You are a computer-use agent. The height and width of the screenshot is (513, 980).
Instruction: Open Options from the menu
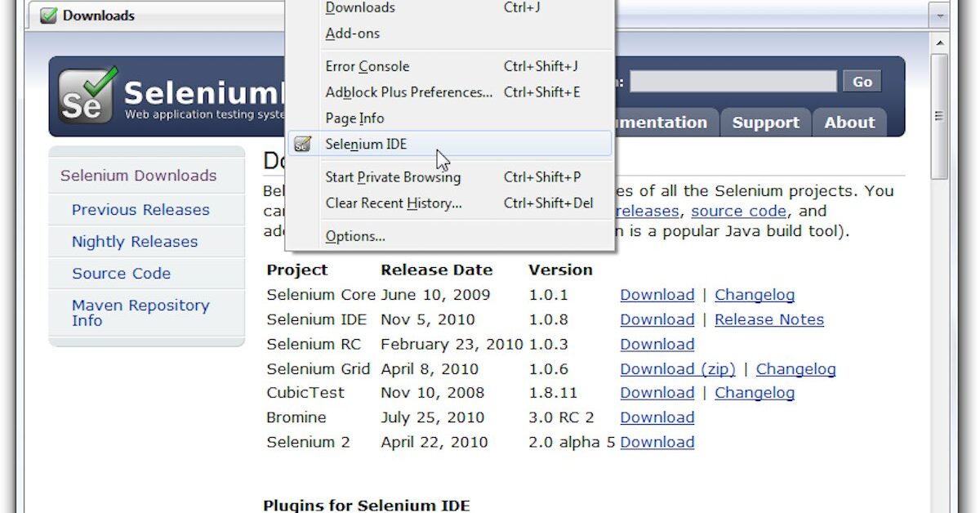354,236
